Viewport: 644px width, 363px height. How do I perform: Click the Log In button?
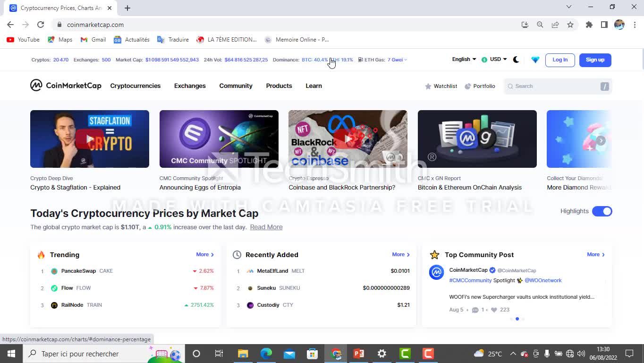click(x=560, y=60)
